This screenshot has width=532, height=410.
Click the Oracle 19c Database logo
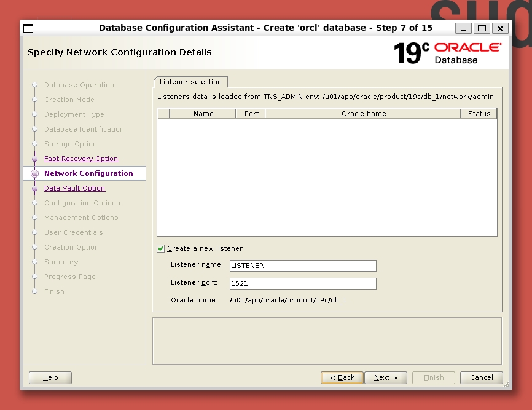coord(448,53)
